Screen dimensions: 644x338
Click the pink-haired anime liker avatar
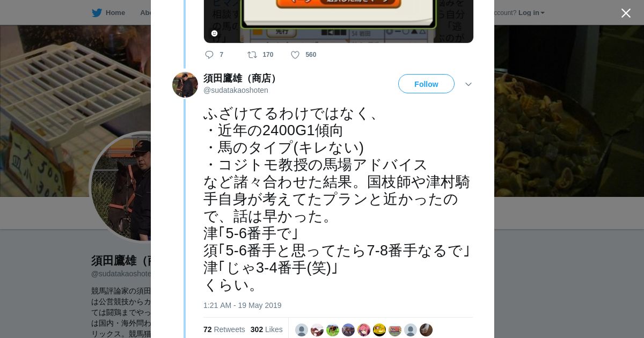click(x=364, y=330)
